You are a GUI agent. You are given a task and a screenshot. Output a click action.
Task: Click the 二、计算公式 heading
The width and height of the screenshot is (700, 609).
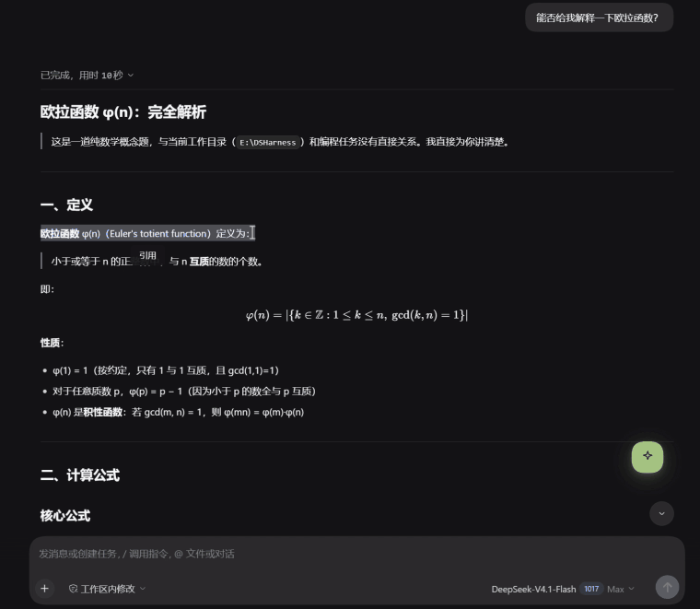point(80,475)
